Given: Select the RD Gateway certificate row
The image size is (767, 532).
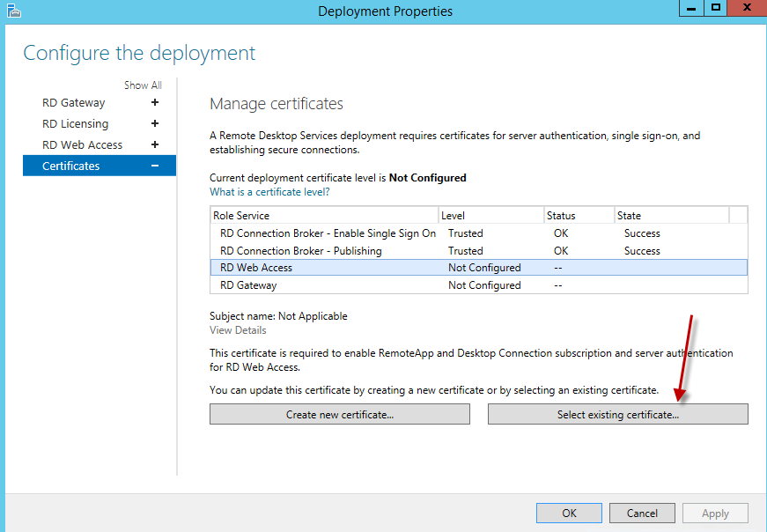Looking at the screenshot, I should 248,285.
